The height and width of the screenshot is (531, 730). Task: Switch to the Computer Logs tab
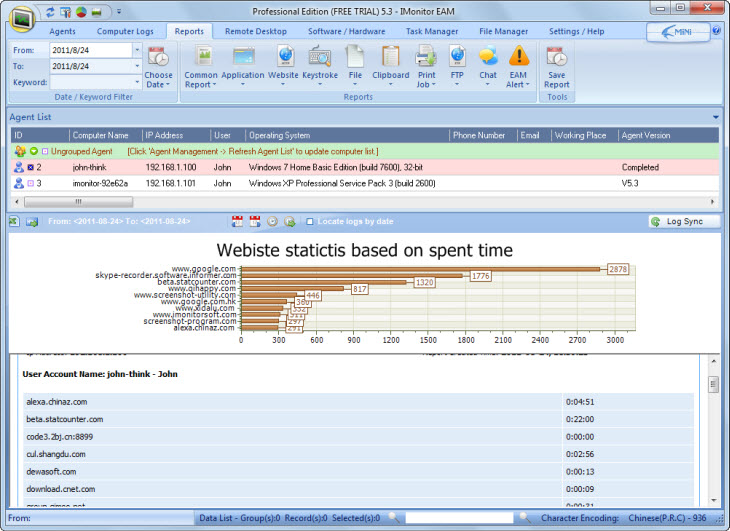coord(124,32)
